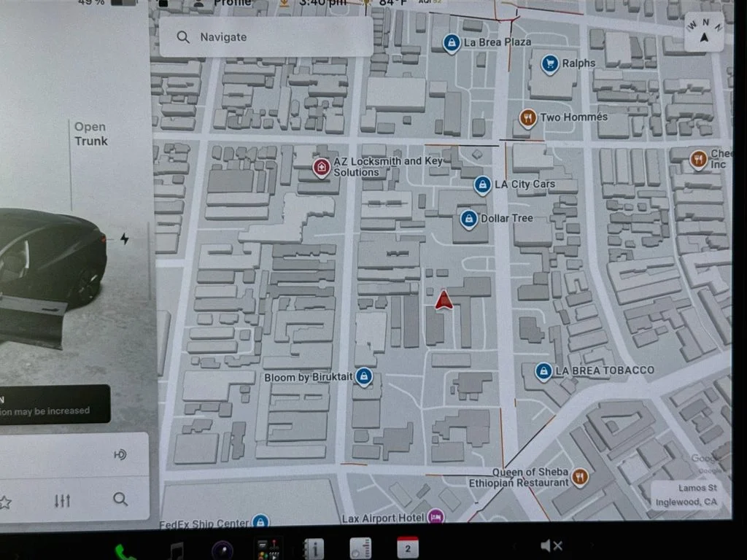Click the compass orientation button on map
This screenshot has width=747, height=560.
pos(704,31)
